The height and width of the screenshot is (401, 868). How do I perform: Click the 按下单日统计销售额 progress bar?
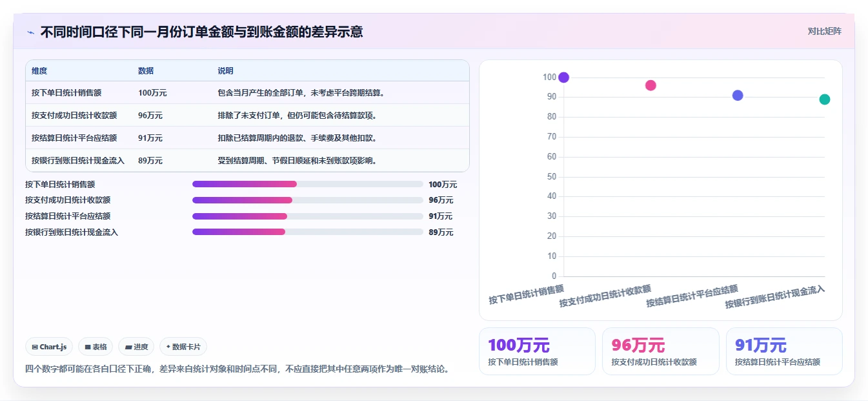click(307, 184)
